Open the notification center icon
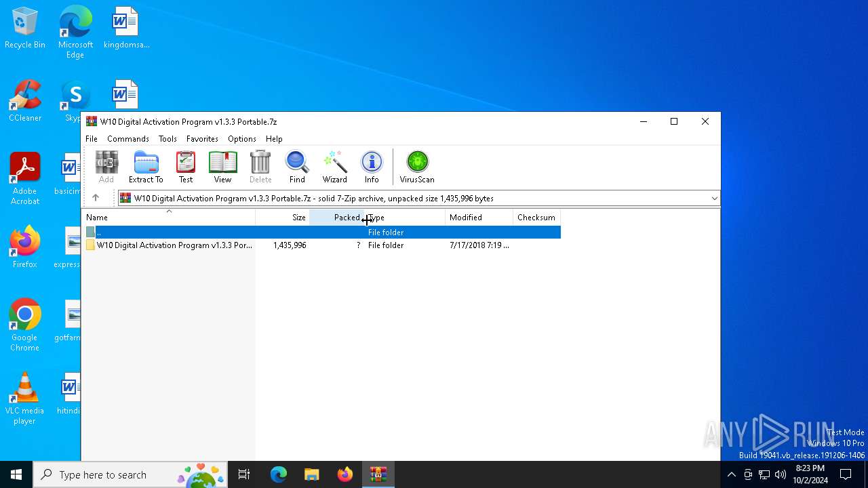 (846, 474)
